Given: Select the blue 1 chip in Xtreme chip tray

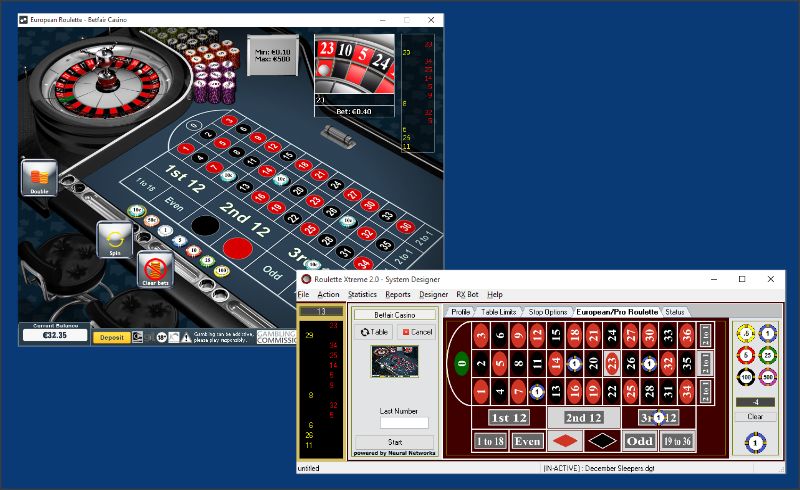Looking at the screenshot, I should tap(767, 334).
